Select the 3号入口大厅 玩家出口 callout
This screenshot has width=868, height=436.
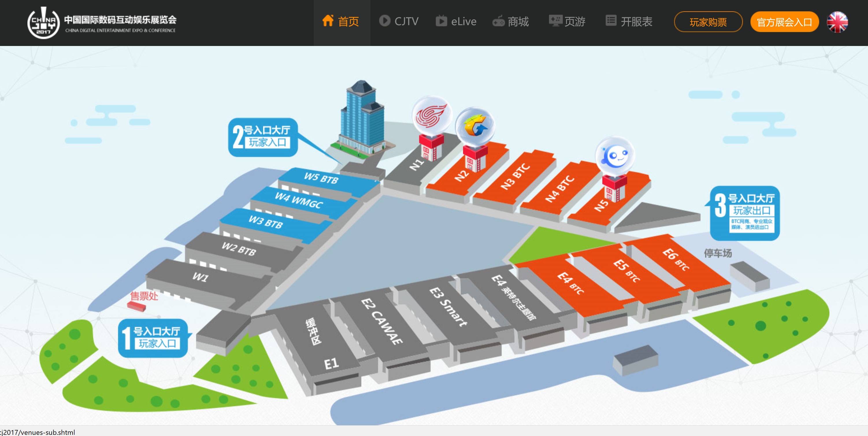click(x=745, y=213)
